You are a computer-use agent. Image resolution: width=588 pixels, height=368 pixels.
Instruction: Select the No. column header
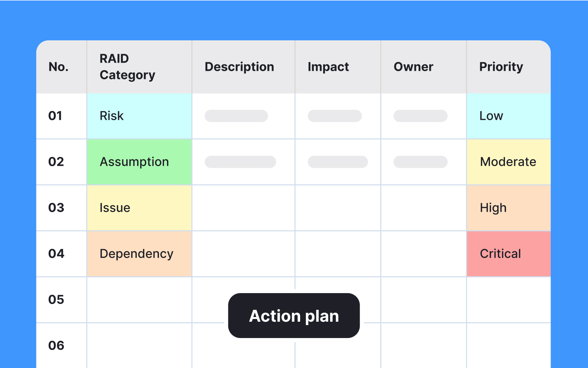click(x=59, y=67)
